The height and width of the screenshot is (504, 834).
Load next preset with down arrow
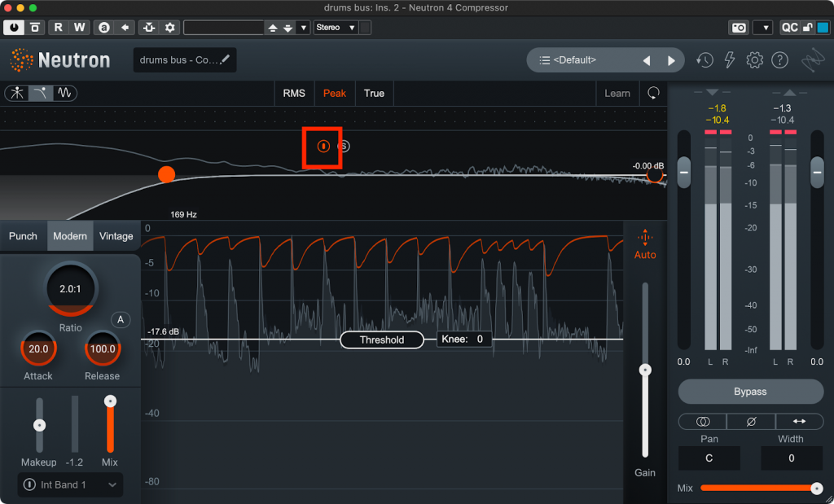pyautogui.click(x=288, y=28)
